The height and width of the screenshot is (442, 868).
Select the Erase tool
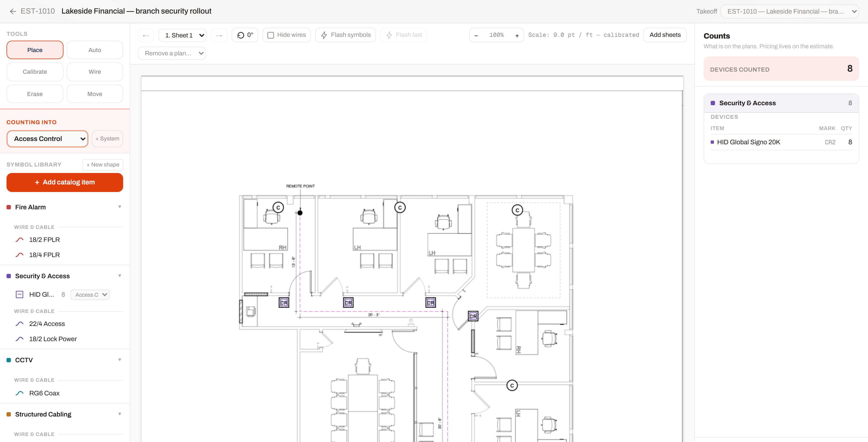point(35,94)
